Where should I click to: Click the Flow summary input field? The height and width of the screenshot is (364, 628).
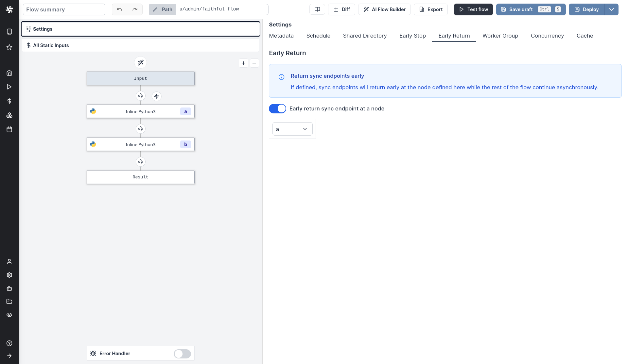pos(64,9)
